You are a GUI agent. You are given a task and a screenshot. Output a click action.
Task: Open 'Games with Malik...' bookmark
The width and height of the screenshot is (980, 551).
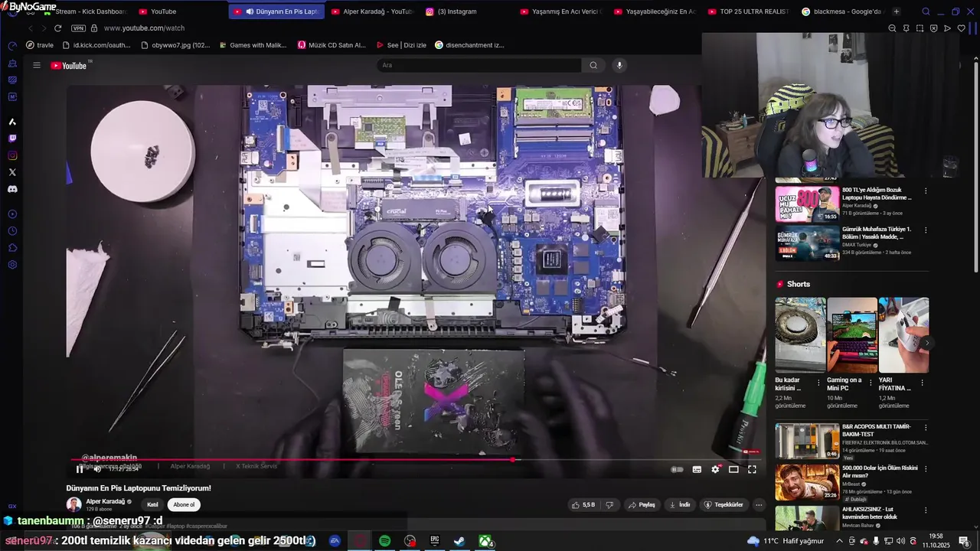252,45
